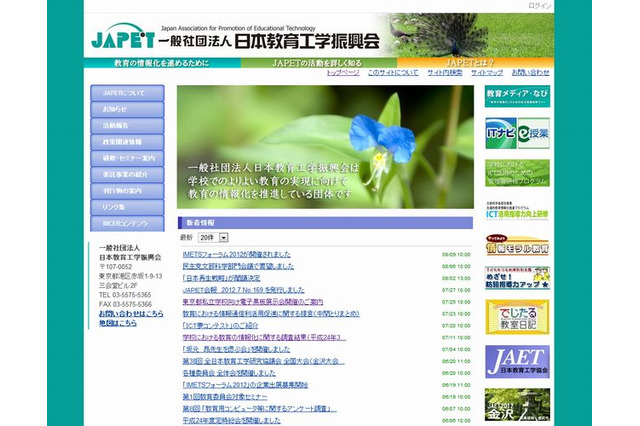Screen dimensions: 640x426
Task: Open NICERコンテンツ in the side menu
Action: tap(127, 224)
